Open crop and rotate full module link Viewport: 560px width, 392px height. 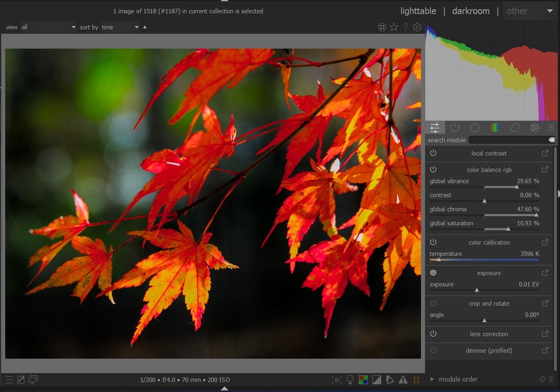pos(545,303)
